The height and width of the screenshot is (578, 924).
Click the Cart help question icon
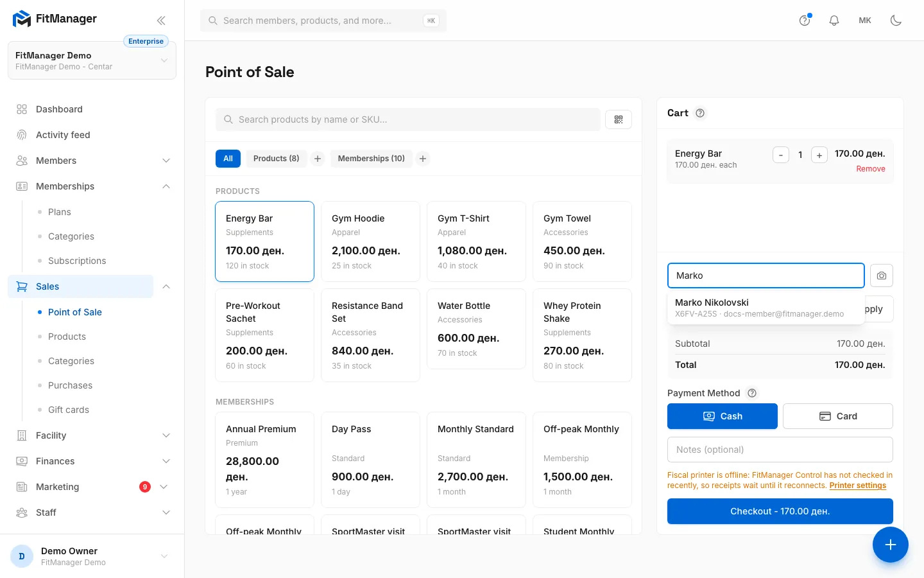(x=700, y=113)
